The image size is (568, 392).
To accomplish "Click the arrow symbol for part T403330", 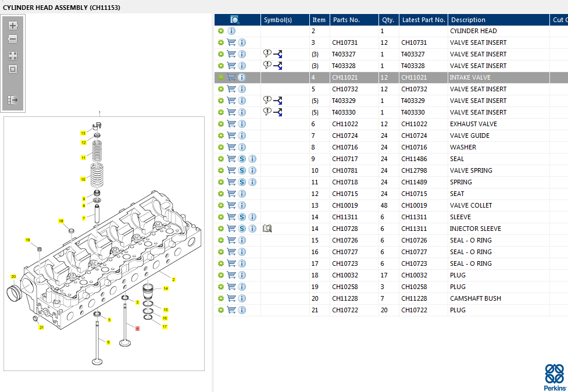I will (x=278, y=112).
